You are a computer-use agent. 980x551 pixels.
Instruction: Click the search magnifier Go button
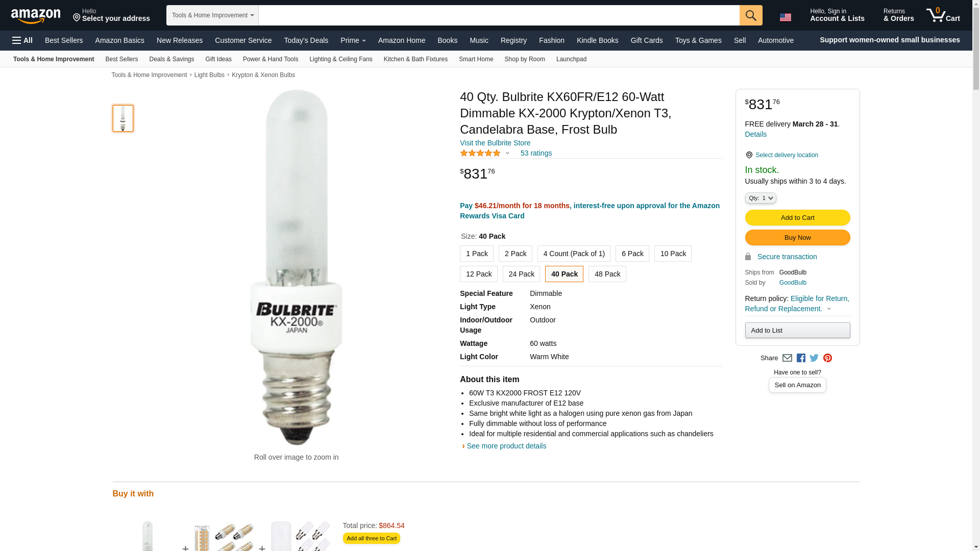point(750,15)
